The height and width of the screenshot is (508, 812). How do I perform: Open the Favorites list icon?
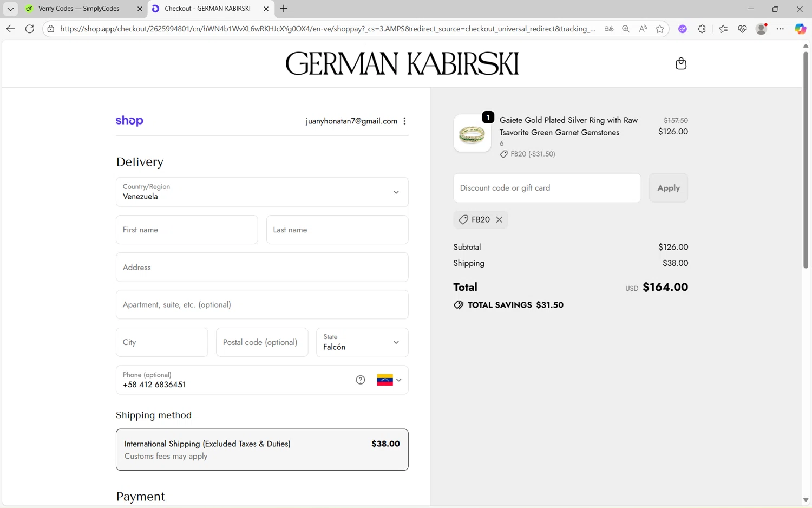pos(723,29)
